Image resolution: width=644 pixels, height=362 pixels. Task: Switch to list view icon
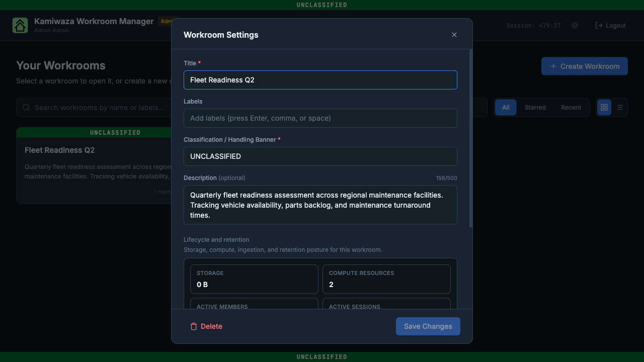click(x=620, y=108)
